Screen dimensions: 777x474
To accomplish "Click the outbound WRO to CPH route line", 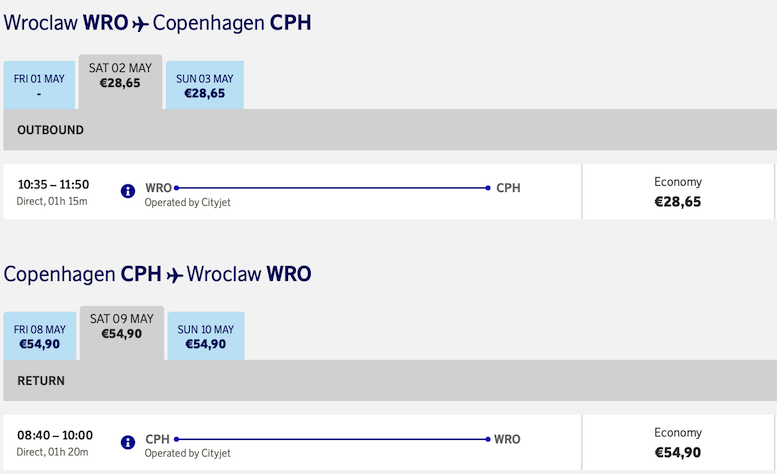I will click(x=332, y=188).
